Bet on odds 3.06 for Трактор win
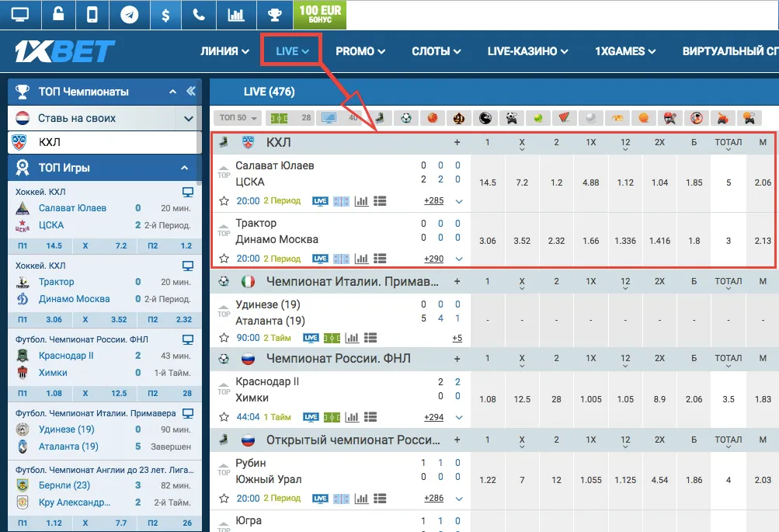The height and width of the screenshot is (532, 779). point(488,241)
